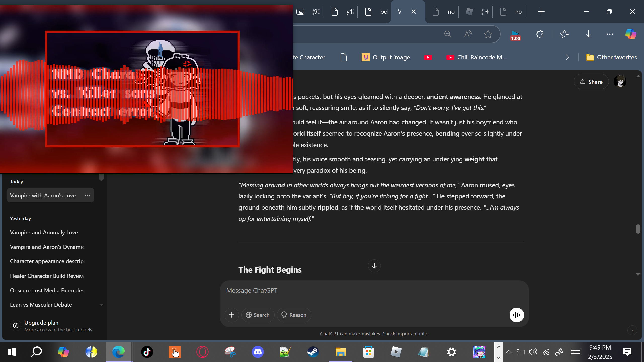Open the Opera browser taskbar icon

pyautogui.click(x=202, y=352)
